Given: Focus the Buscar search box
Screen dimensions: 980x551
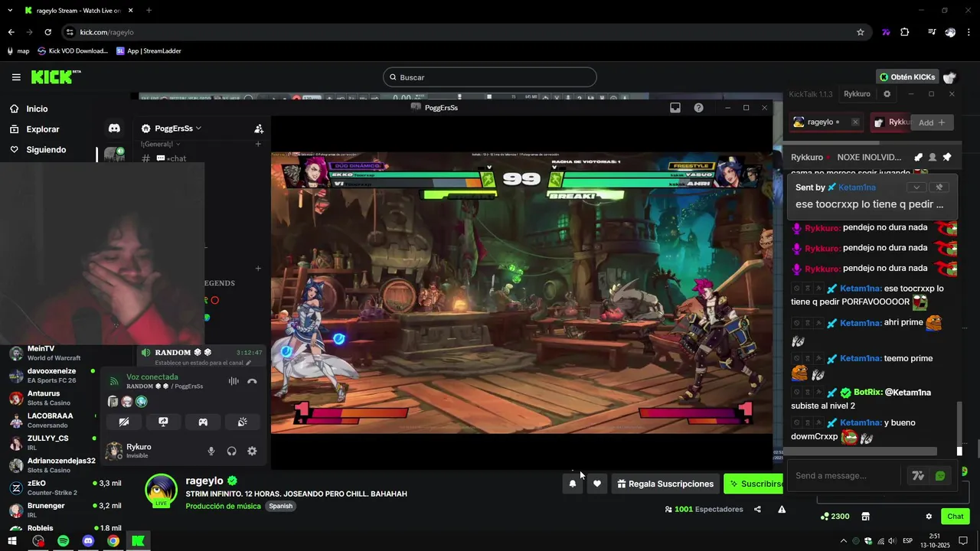Looking at the screenshot, I should pos(490,77).
